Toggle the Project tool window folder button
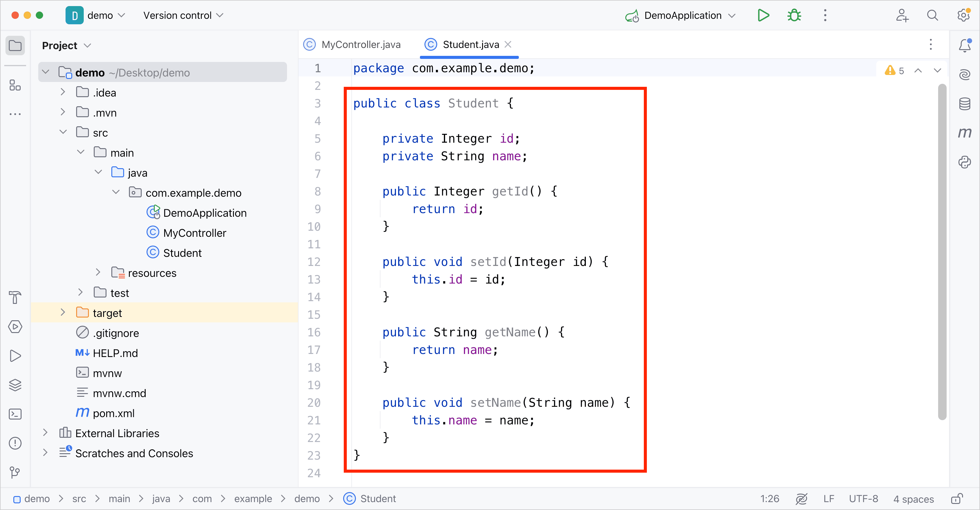This screenshot has height=510, width=980. click(15, 46)
